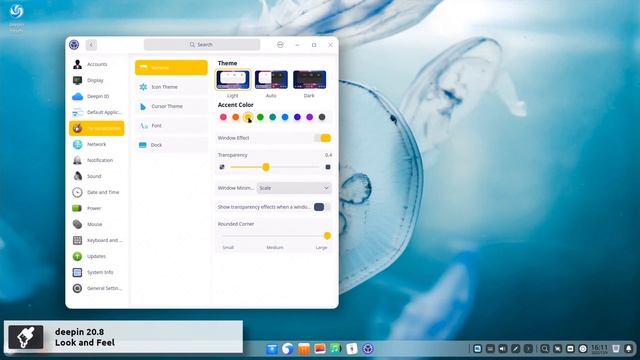Click the power button tray icon

[x=583, y=349]
